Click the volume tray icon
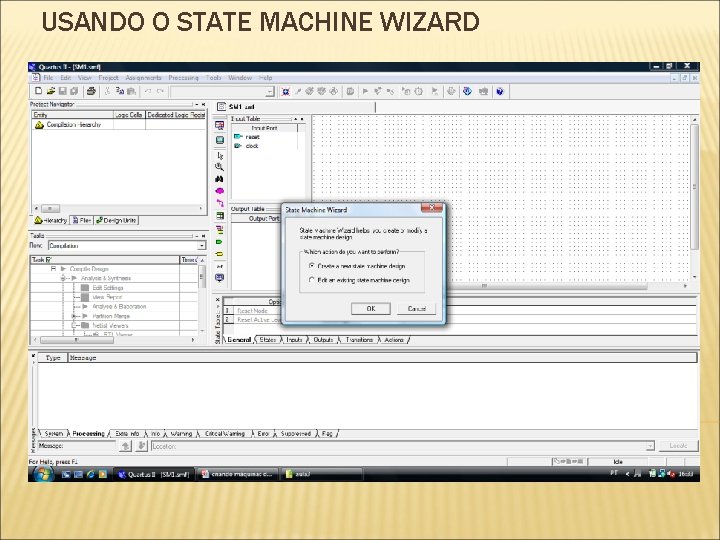 point(672,473)
